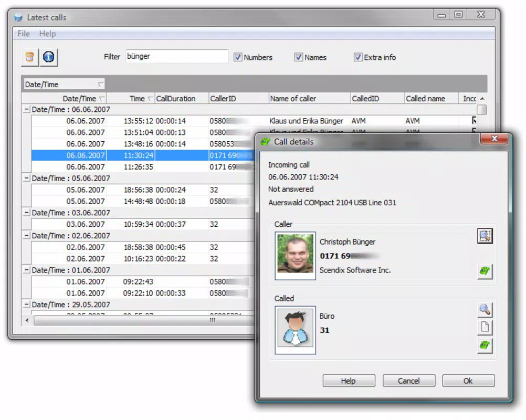
Task: Select the 06.06.2007 13:55:12 call row
Action: pyautogui.click(x=254, y=121)
